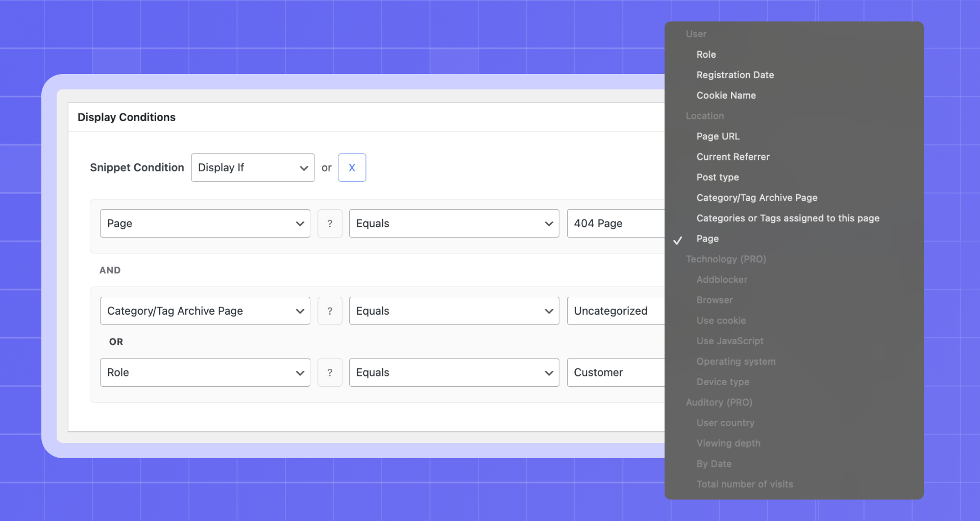Click the help icon beside Page condition
The image size is (980, 521).
point(330,224)
